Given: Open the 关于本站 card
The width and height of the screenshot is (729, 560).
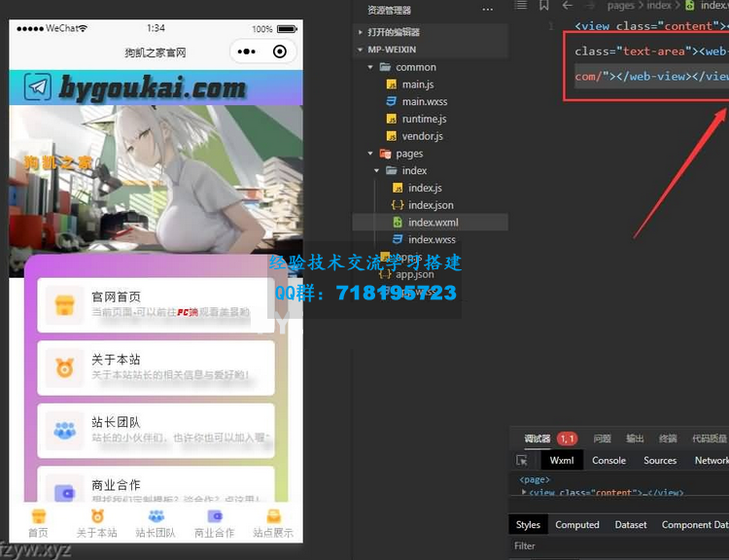Looking at the screenshot, I should tap(156, 367).
